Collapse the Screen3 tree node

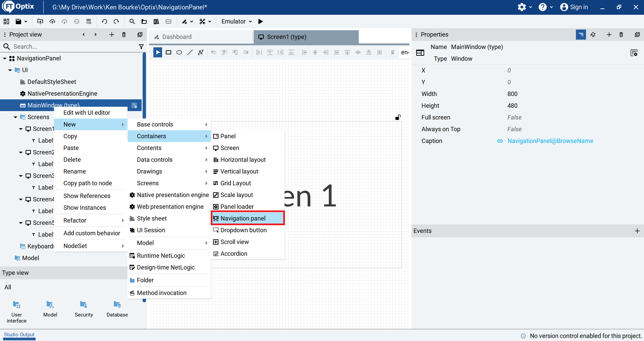tap(21, 176)
